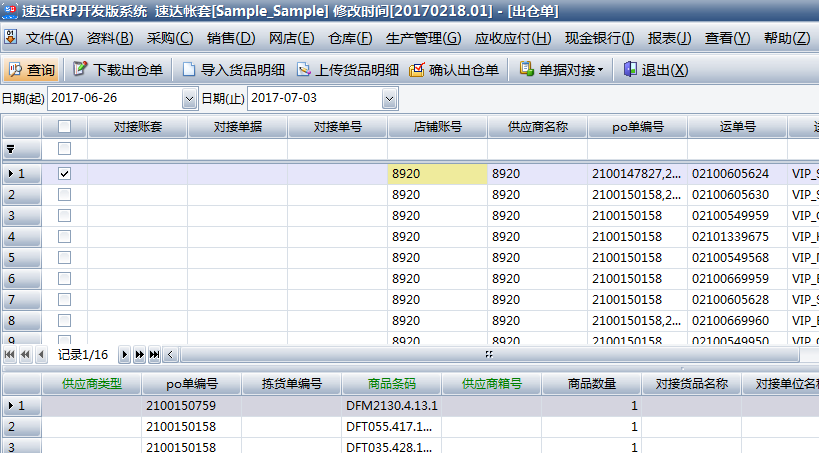Viewport: 819px width, 453px height.
Task: Click the 退出 door icon
Action: click(630, 69)
